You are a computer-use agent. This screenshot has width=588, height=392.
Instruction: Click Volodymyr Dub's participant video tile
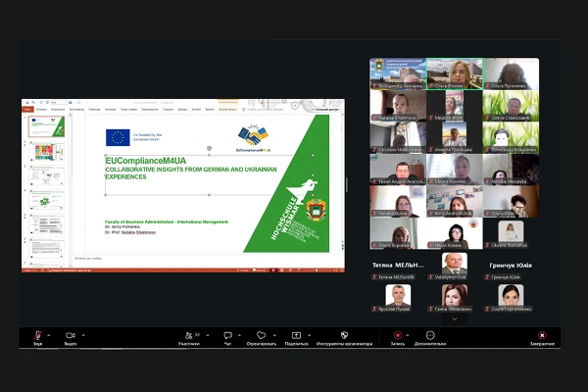[454, 267]
